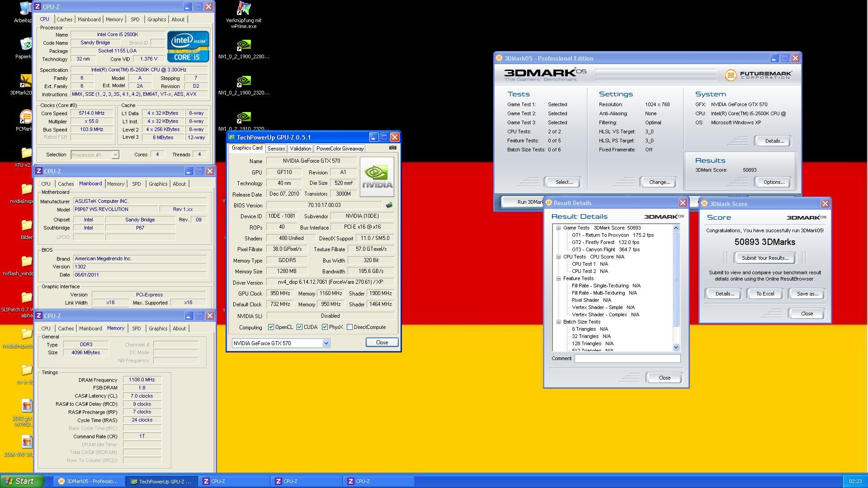Click Select button under Tests
868x488 pixels.
point(564,182)
